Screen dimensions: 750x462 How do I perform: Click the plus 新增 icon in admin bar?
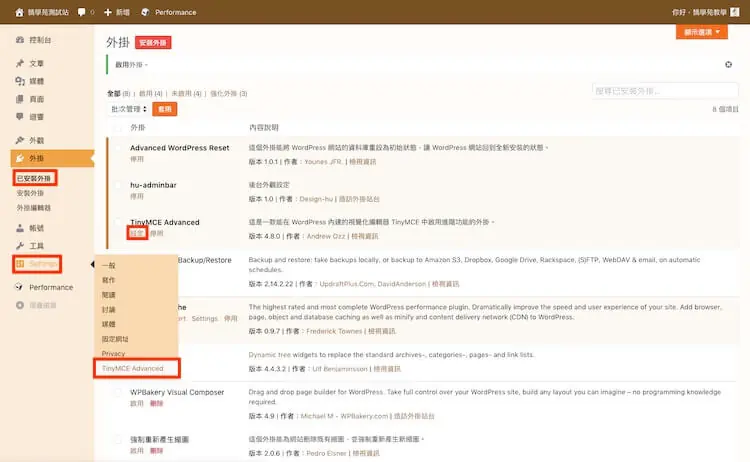[108, 12]
